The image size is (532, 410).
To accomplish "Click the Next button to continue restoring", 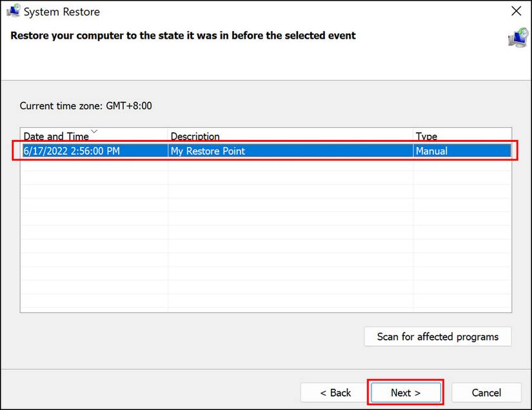I will (406, 393).
